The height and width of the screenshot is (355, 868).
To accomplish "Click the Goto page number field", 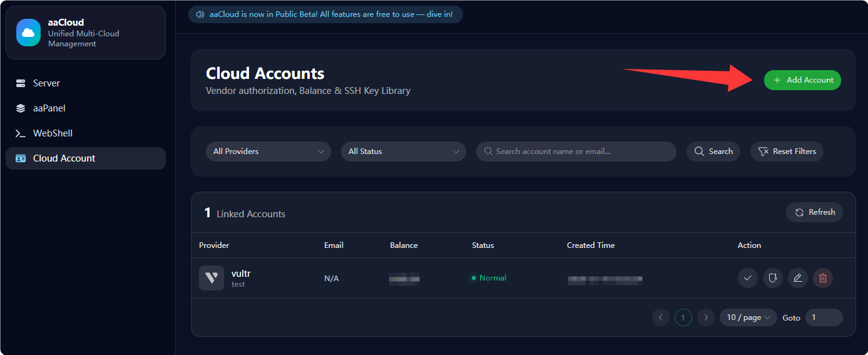I will 824,317.
